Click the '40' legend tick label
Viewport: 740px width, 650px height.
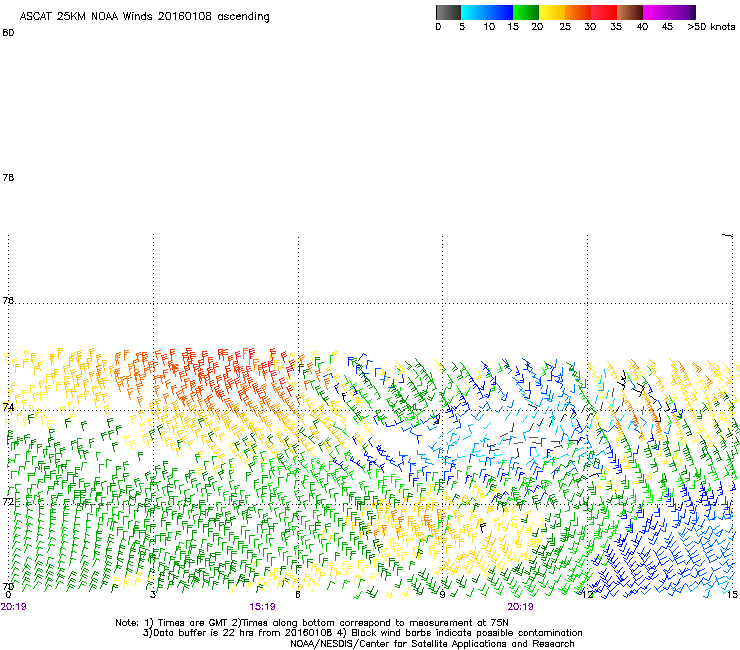point(642,27)
